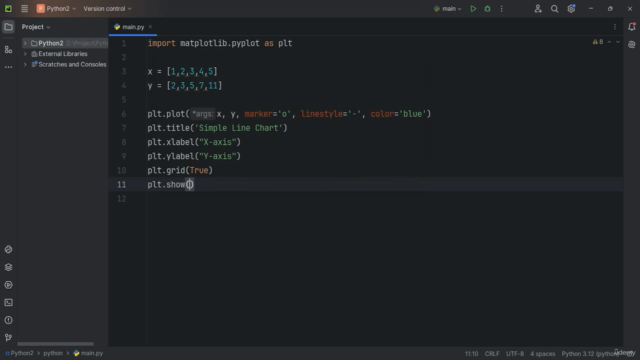This screenshot has height=360, width=640.
Task: Go to next highlighted error arrow
Action: click(618, 42)
